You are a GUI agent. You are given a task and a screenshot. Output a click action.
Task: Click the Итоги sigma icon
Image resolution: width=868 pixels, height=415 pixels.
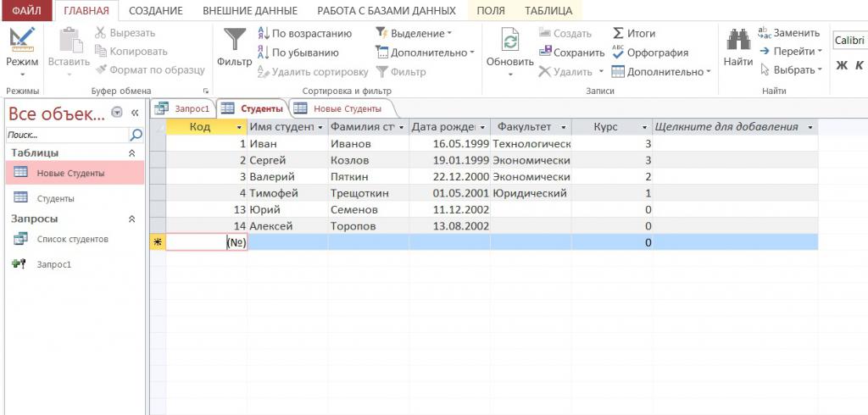point(618,33)
